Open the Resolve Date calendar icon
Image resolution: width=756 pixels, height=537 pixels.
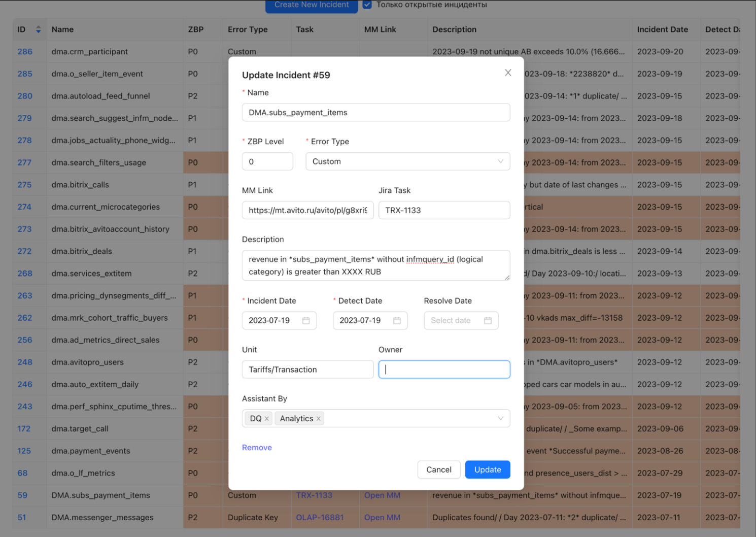tap(488, 321)
